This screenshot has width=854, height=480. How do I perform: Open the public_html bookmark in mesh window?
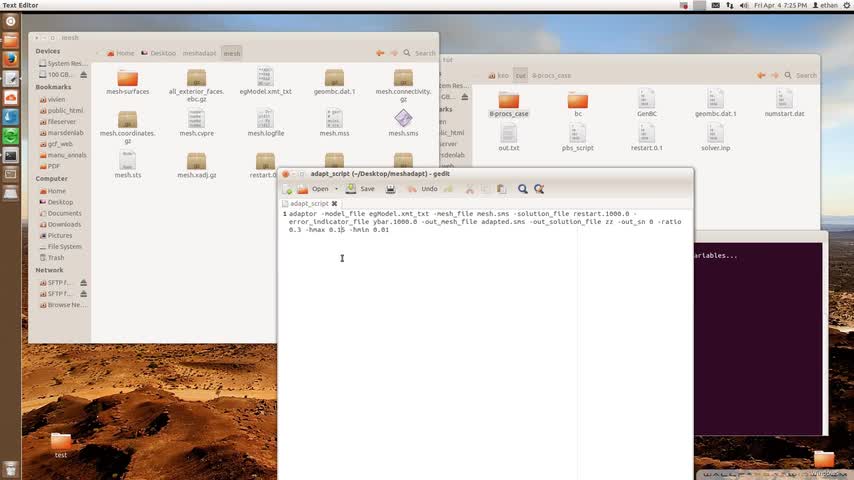tap(62, 111)
